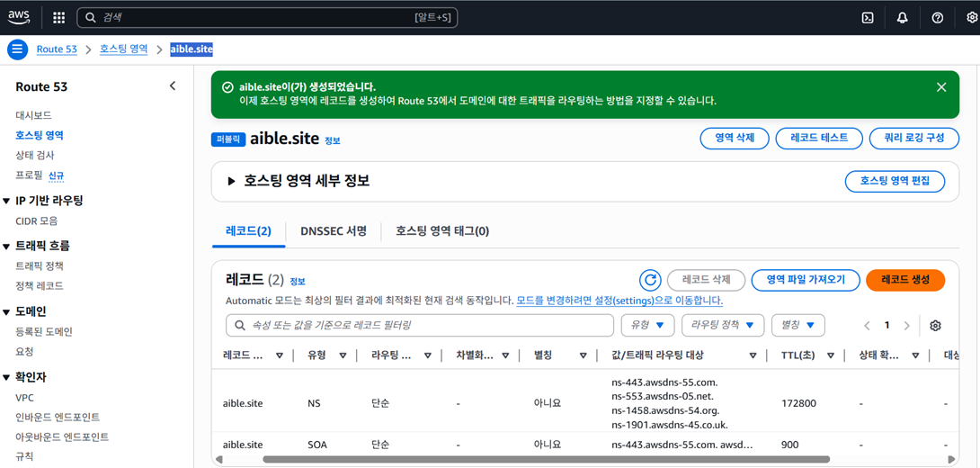Sort by 차별화 column arrow

[506, 355]
